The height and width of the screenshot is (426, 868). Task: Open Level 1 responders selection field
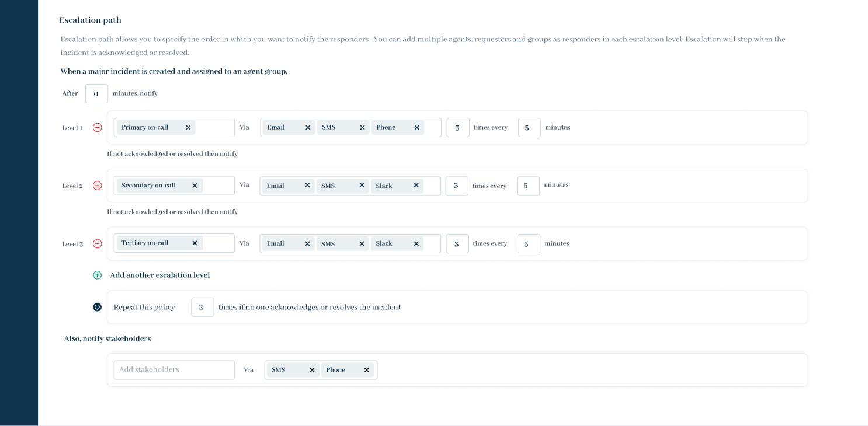pyautogui.click(x=214, y=128)
